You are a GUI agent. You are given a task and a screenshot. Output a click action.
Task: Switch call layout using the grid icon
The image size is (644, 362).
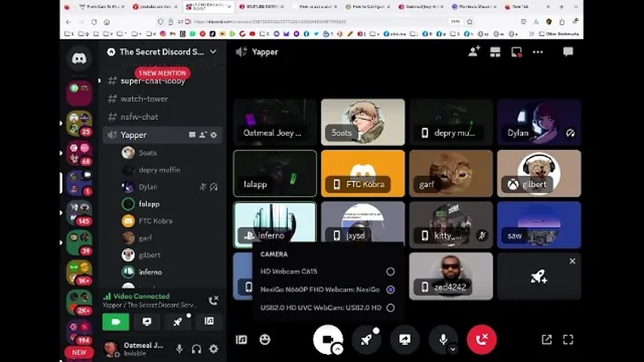tap(496, 52)
